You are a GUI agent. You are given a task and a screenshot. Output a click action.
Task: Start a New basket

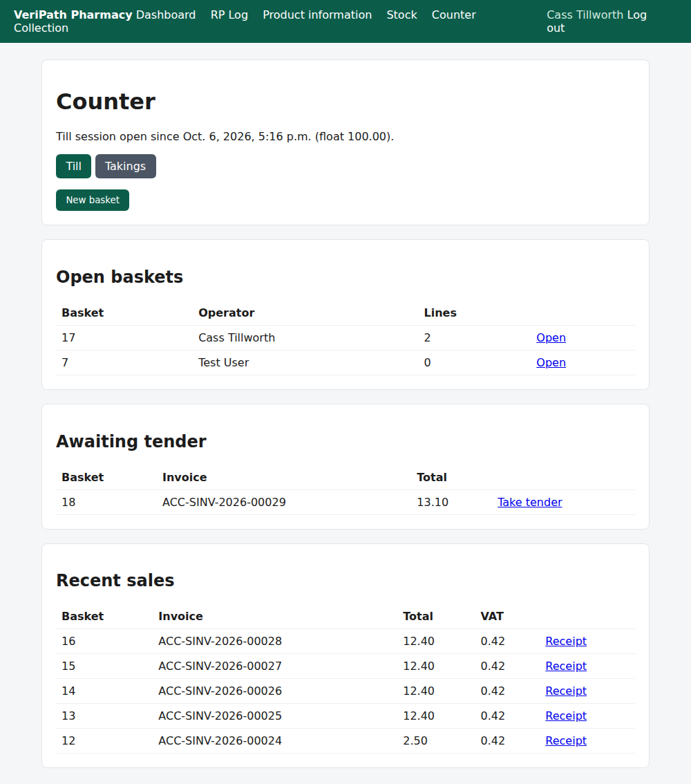pyautogui.click(x=93, y=200)
